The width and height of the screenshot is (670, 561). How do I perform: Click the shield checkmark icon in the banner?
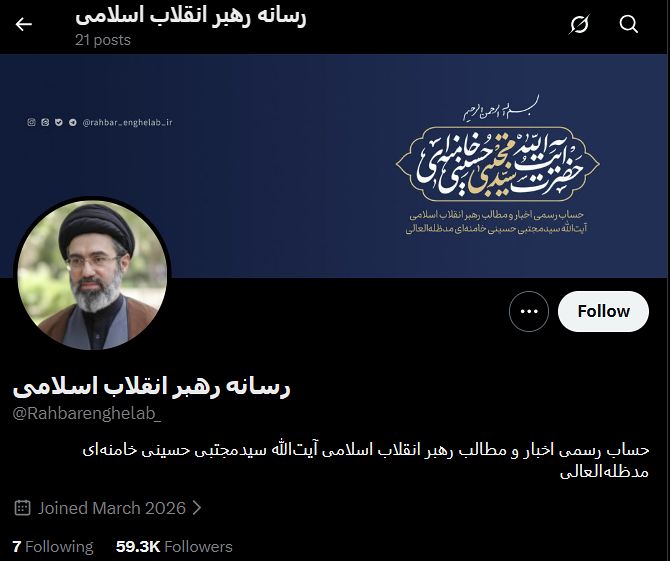(x=59, y=122)
